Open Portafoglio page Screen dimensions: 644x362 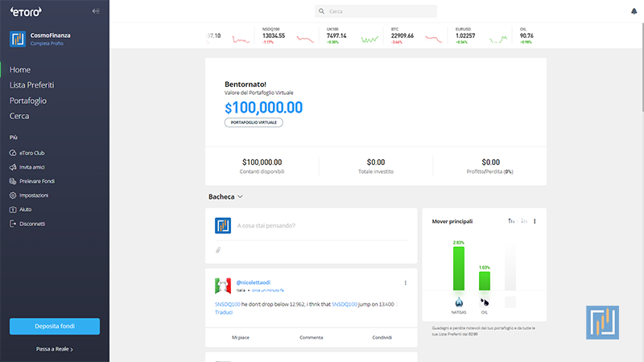pos(28,101)
